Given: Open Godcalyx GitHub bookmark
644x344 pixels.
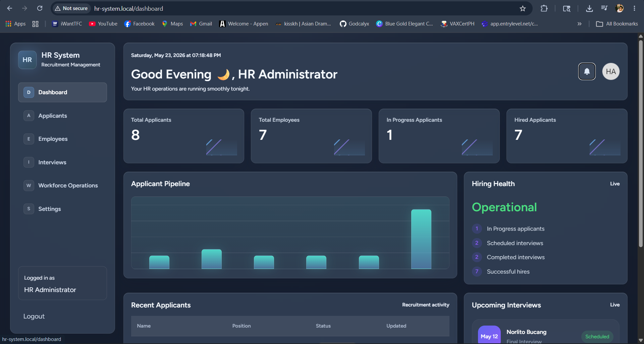Looking at the screenshot, I should tap(354, 24).
